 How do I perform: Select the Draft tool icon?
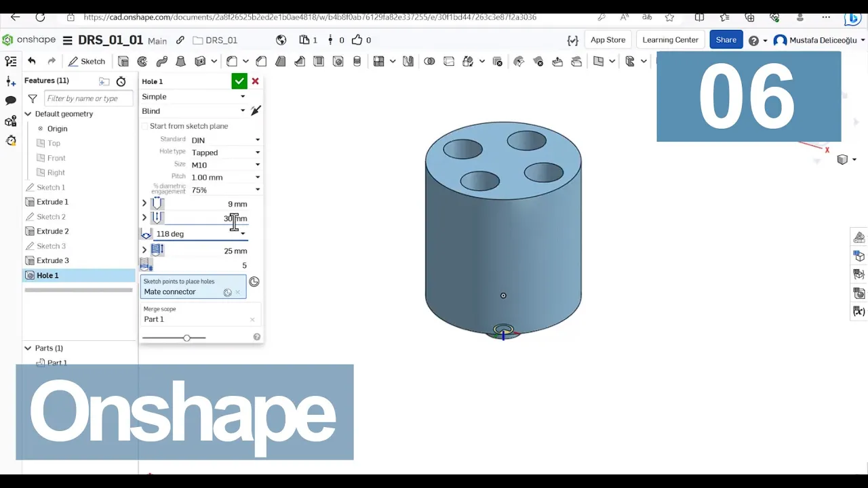tap(280, 61)
